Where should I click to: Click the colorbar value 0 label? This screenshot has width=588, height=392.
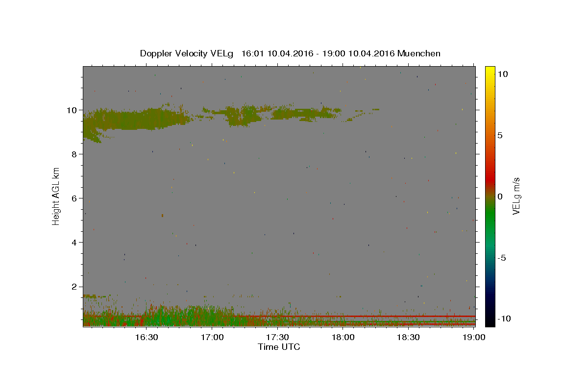click(x=500, y=196)
